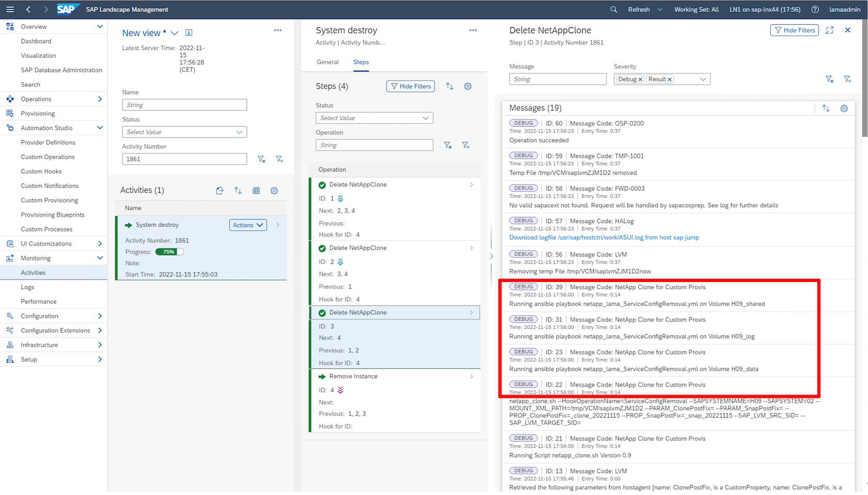Open the help question mark icon
The height and width of the screenshot is (495, 868).
[x=815, y=9]
